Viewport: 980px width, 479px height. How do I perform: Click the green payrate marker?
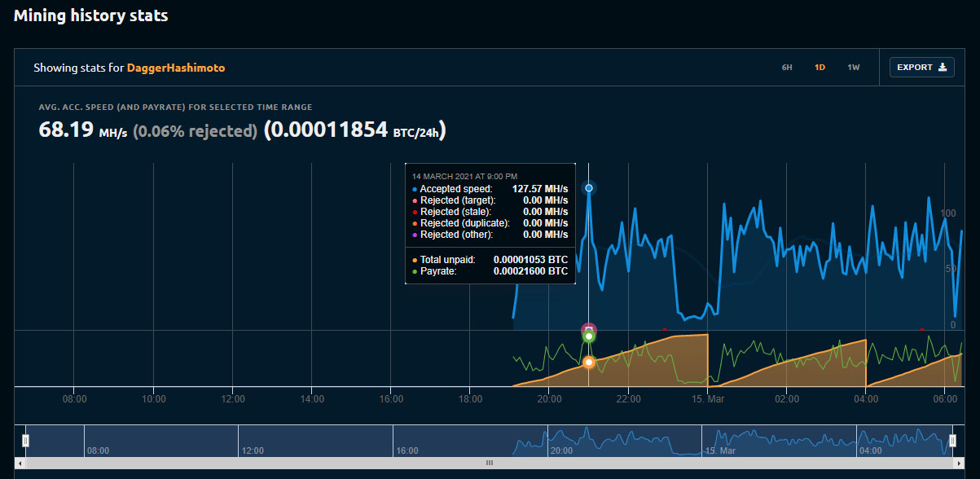tap(589, 336)
